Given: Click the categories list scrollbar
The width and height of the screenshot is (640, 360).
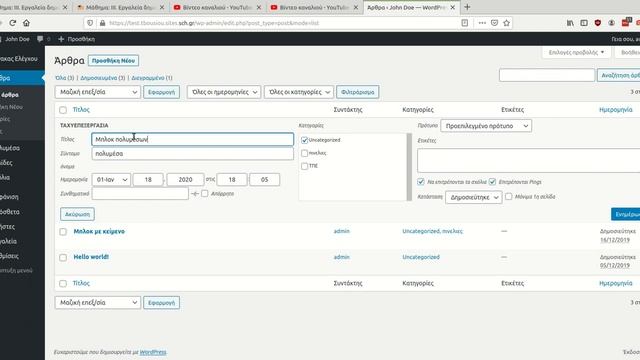Looking at the screenshot, I should (409, 167).
